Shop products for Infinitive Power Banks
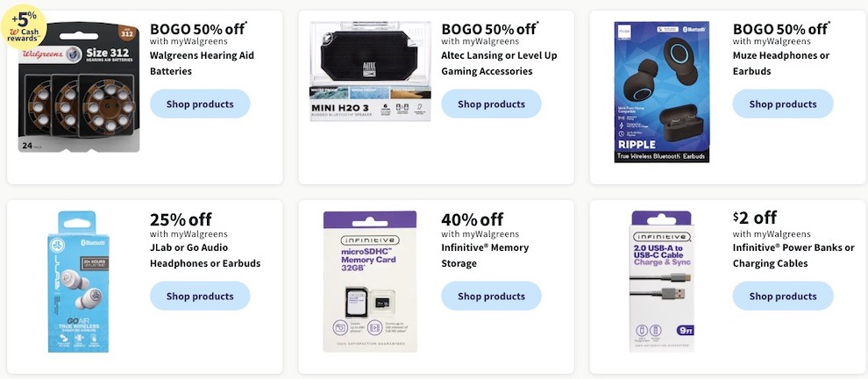Viewport: 868px width, 379px height. click(783, 296)
